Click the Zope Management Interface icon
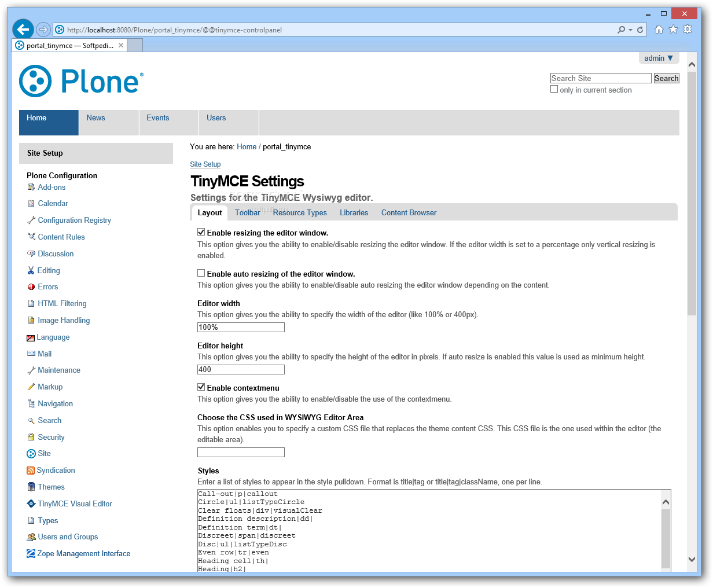713x588 pixels. point(31,554)
